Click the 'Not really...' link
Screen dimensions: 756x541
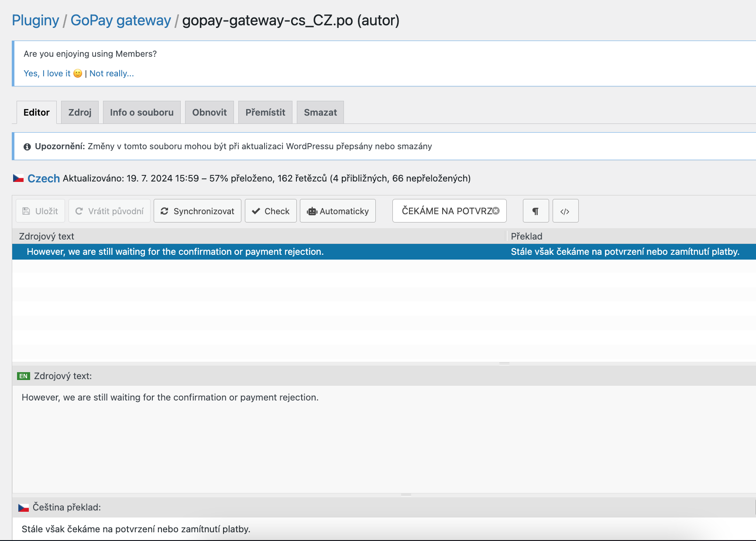pos(112,73)
